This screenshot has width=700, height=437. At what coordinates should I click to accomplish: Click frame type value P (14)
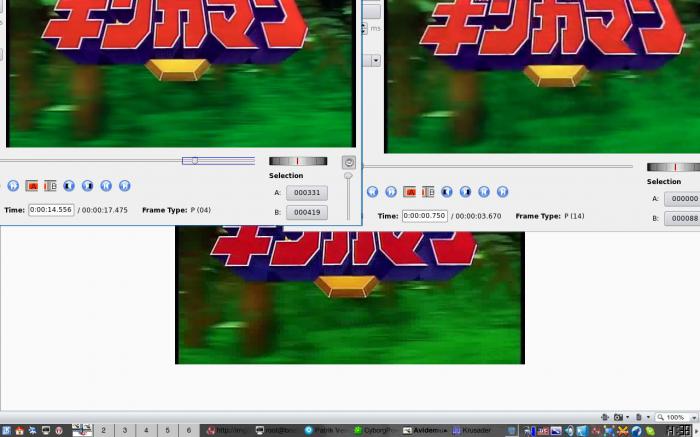click(x=574, y=216)
